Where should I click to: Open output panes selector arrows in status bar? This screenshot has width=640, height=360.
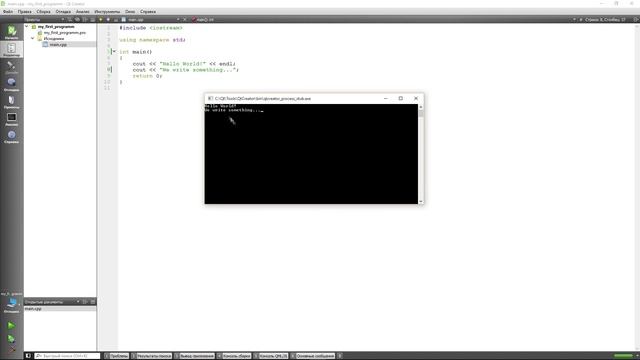click(339, 356)
